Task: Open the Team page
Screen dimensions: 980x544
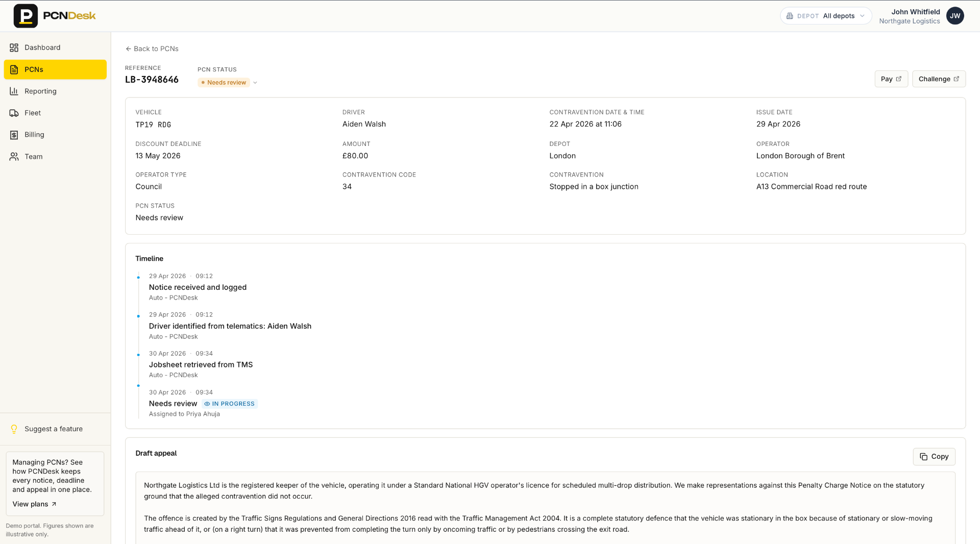Action: point(55,157)
